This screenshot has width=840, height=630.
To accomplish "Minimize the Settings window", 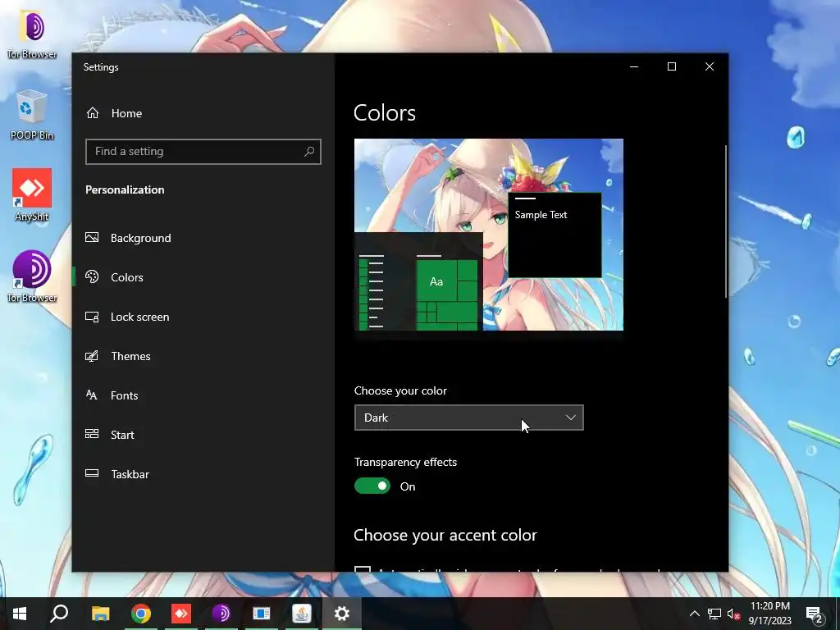I will tap(634, 66).
